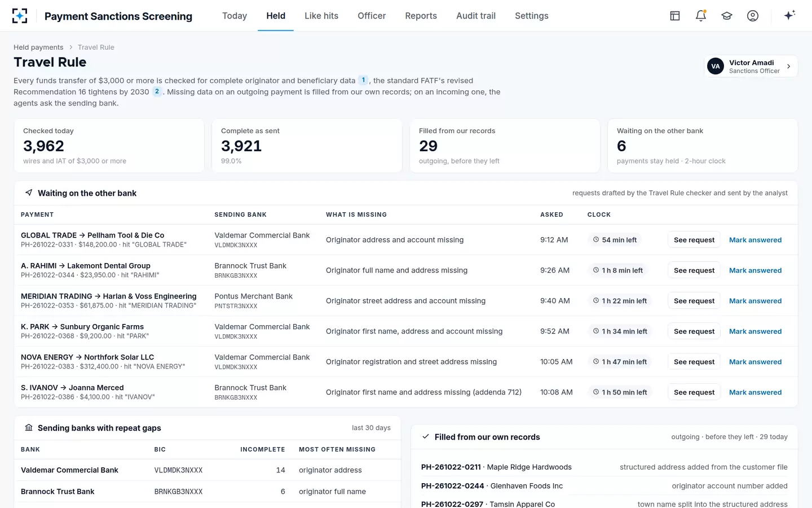
Task: Click the app logo icon
Action: point(20,16)
